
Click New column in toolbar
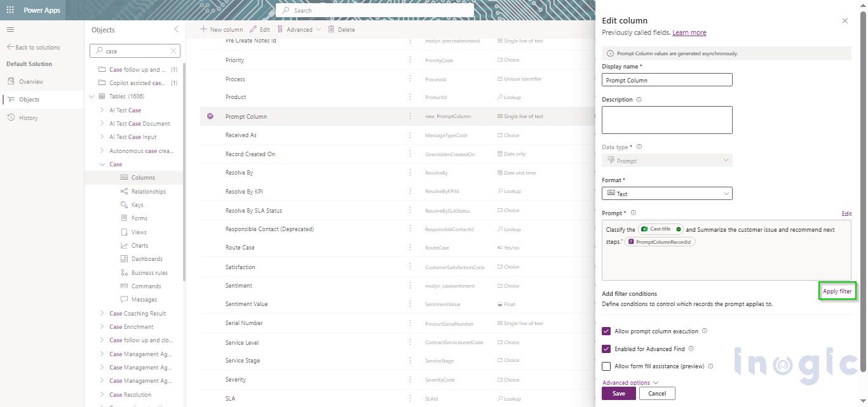coord(221,29)
